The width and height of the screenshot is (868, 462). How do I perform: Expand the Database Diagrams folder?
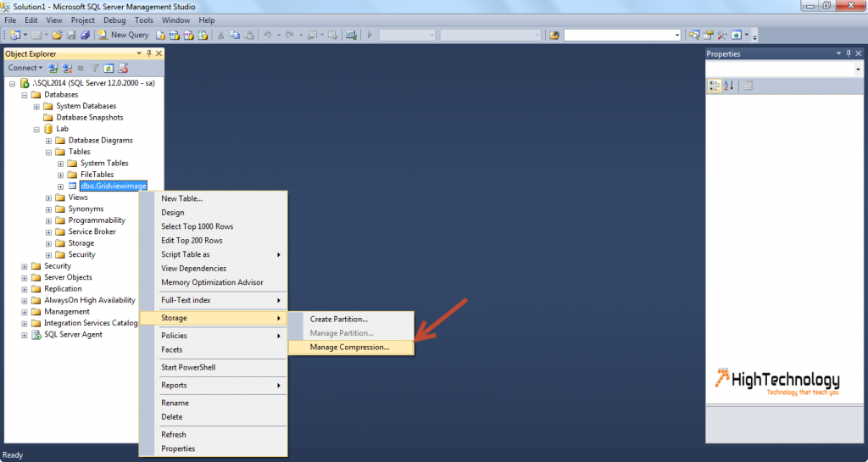[x=48, y=141]
